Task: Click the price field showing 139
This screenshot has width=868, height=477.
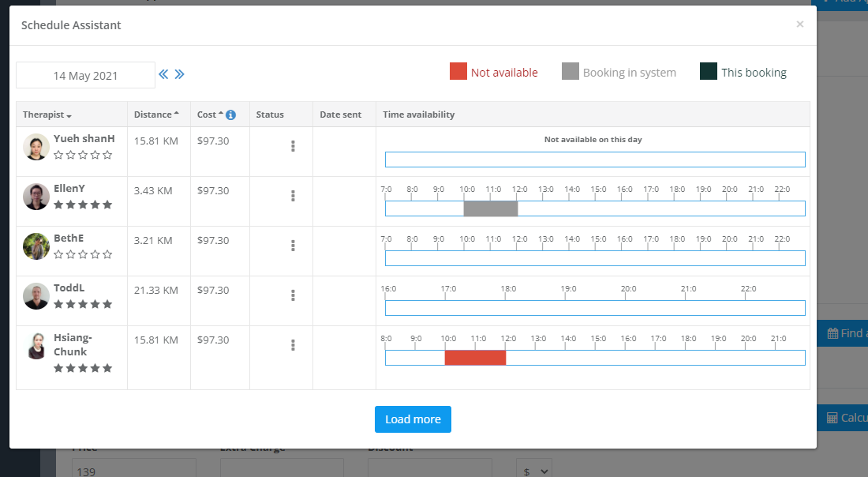Action: (x=134, y=470)
